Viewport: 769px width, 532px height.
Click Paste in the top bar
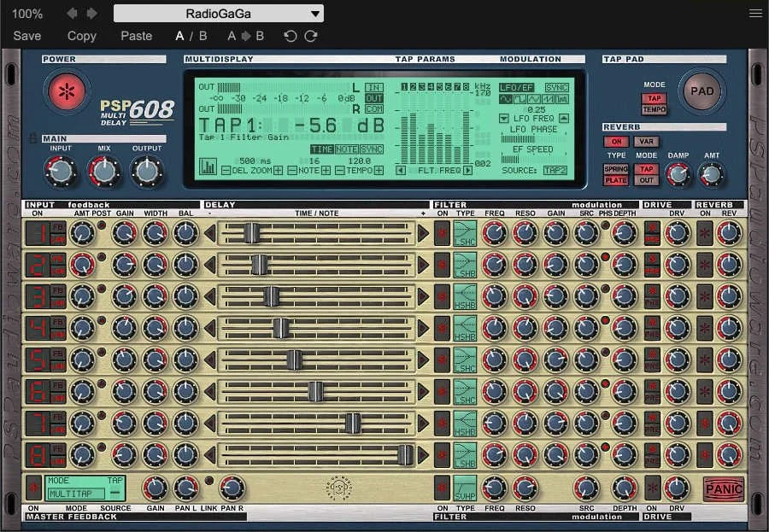pyautogui.click(x=137, y=36)
